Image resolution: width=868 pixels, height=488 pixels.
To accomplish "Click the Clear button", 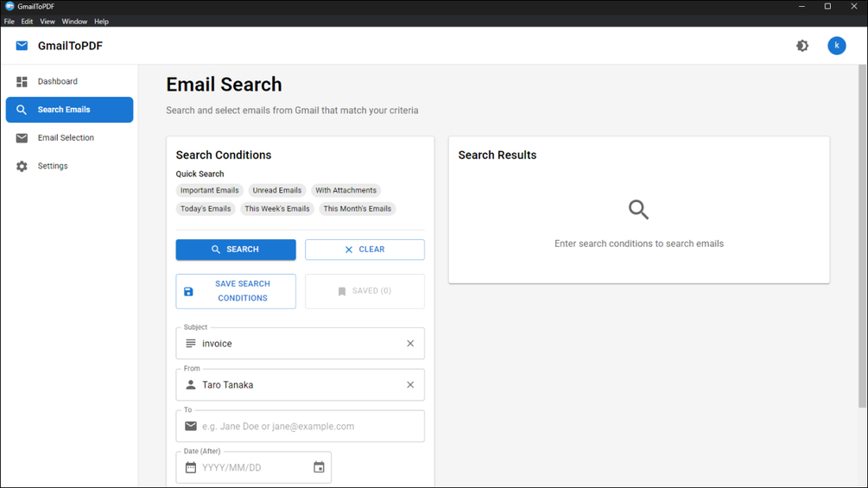I will coord(364,250).
